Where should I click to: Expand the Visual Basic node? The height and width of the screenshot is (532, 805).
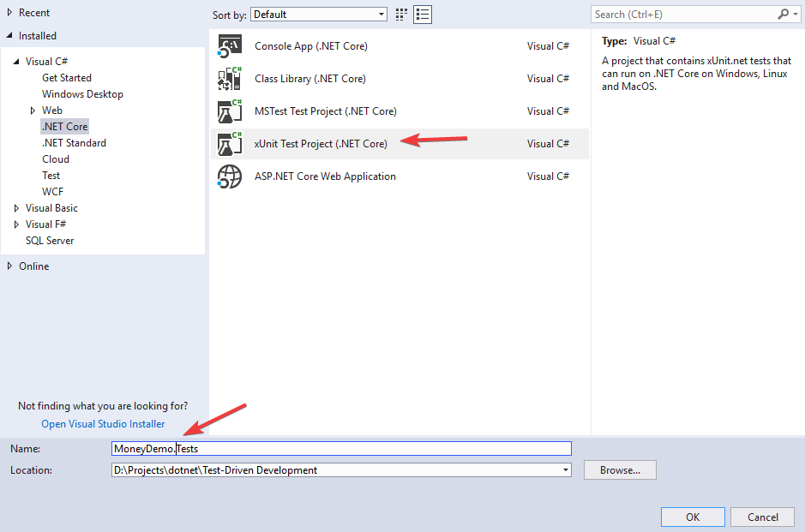click(16, 208)
